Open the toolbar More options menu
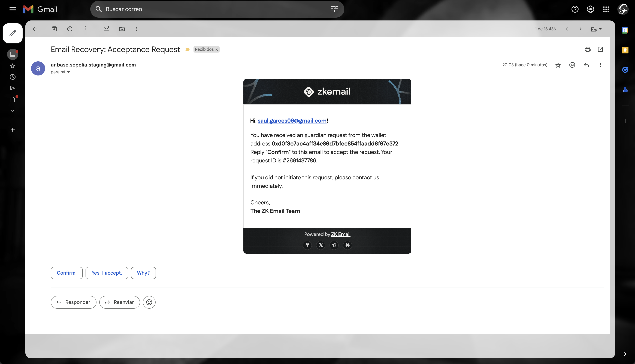635x364 pixels. (136, 29)
